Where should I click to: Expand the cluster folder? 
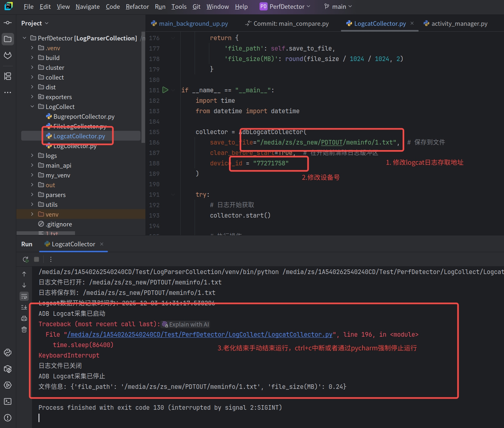point(32,68)
